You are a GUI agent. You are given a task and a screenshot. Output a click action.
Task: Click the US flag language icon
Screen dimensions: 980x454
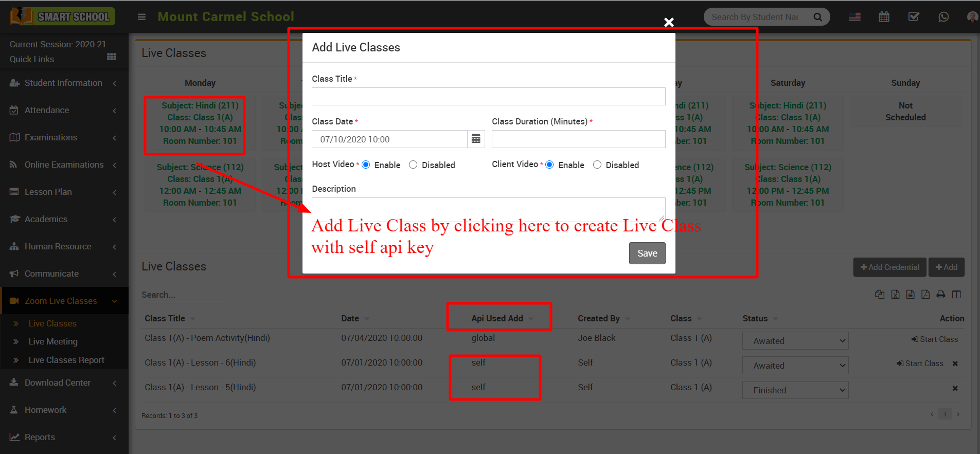(854, 17)
